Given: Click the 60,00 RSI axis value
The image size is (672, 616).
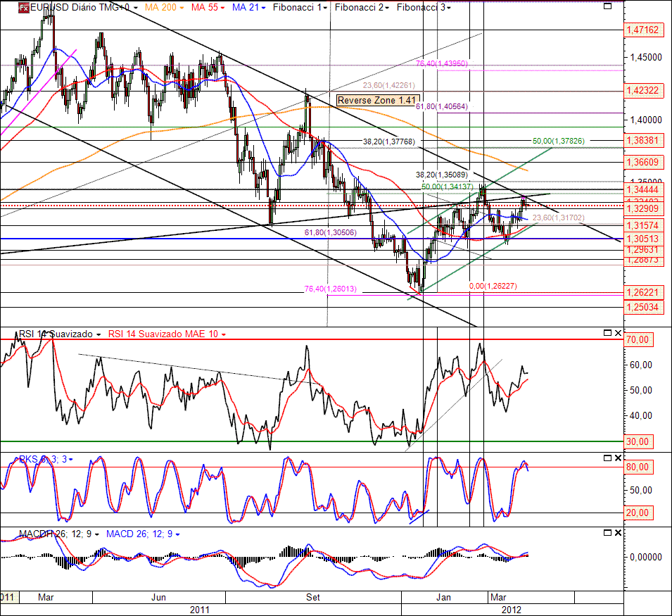Looking at the screenshot, I should click(641, 365).
